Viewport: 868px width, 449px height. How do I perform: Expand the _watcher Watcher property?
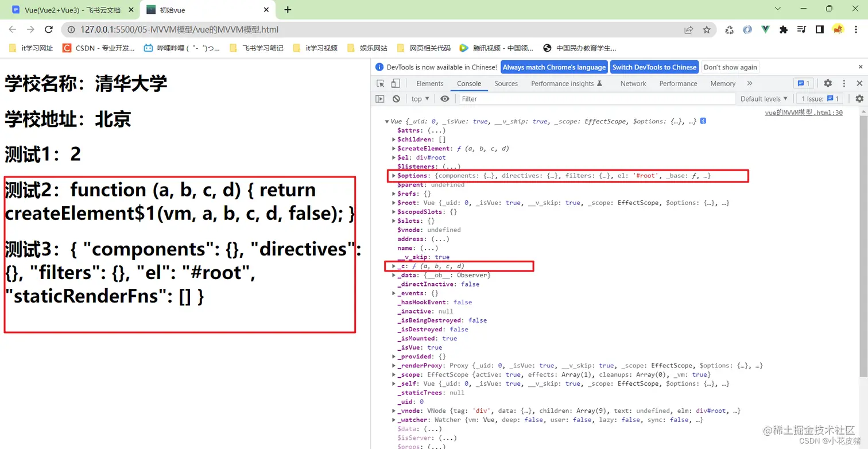(394, 420)
